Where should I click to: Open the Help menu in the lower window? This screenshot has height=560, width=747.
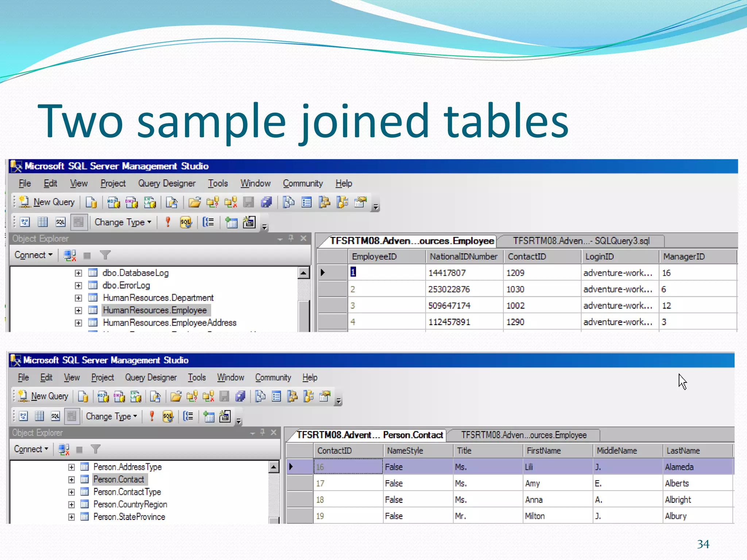(310, 377)
